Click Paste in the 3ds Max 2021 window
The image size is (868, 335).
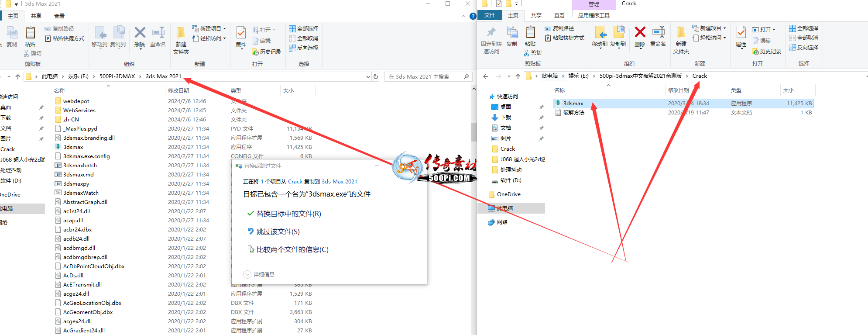tap(30, 37)
